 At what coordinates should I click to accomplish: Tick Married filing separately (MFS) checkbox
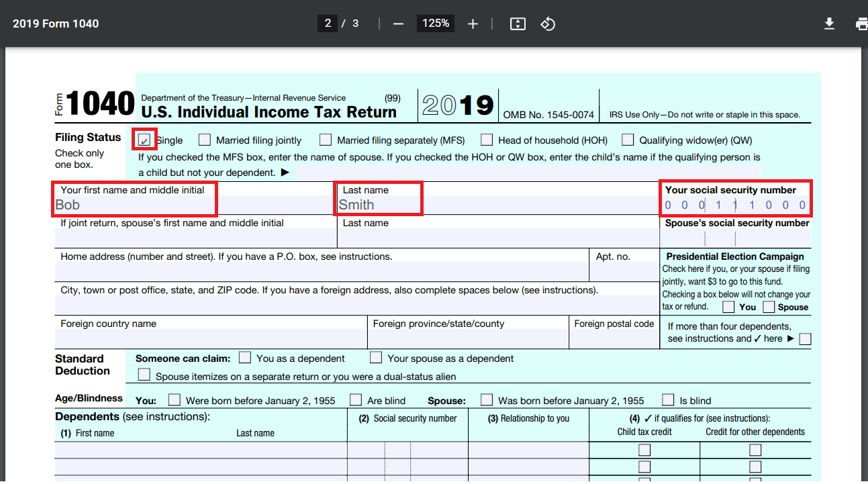click(326, 140)
